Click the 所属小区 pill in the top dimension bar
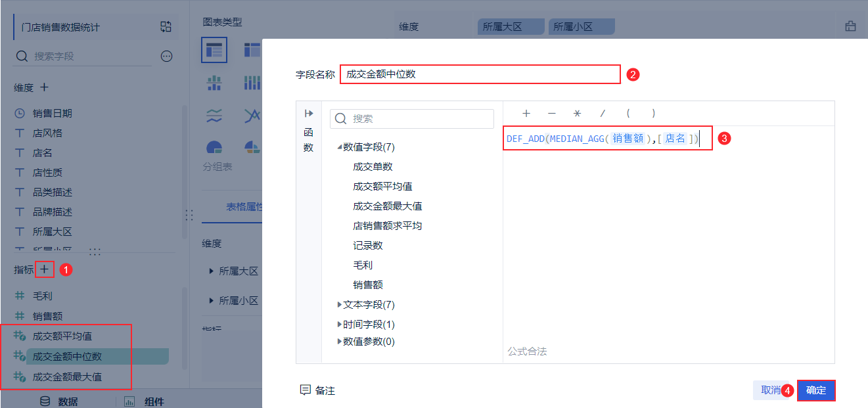868x408 pixels. click(x=582, y=27)
